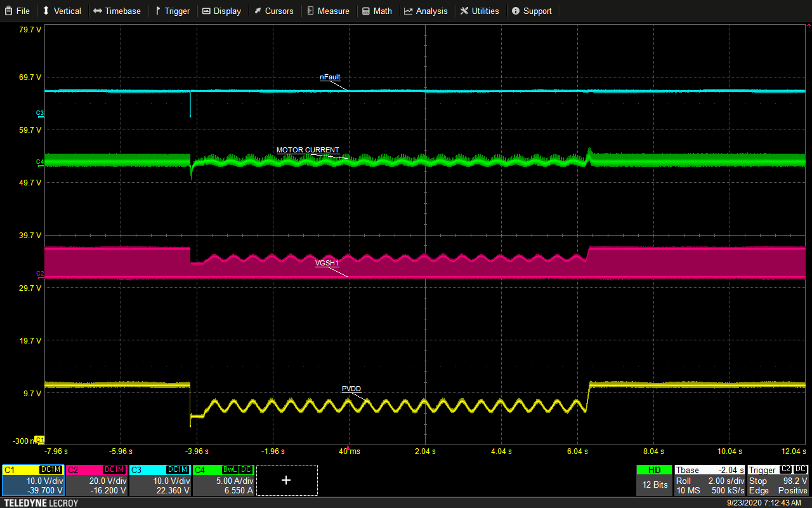Click the Measure meter icon
Viewport: 812px width, 508px height.
click(311, 11)
